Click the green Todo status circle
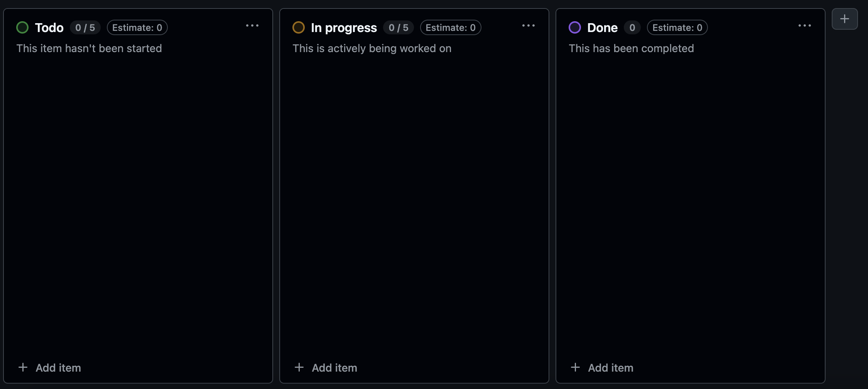 click(x=22, y=27)
